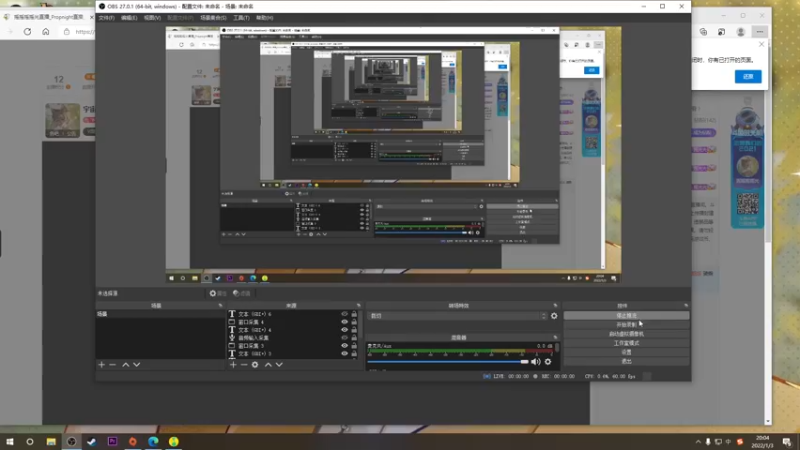Toggle lock on 音频输入采集 source
800x450 pixels.
pyautogui.click(x=354, y=338)
